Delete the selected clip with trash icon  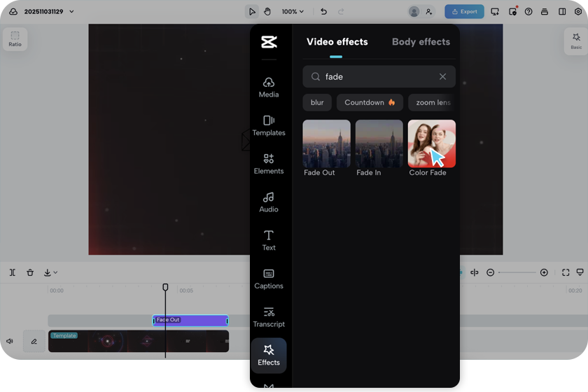pyautogui.click(x=30, y=272)
